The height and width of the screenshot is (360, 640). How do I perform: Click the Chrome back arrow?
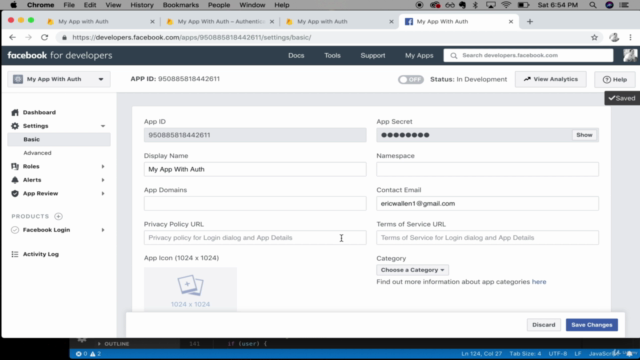12,37
